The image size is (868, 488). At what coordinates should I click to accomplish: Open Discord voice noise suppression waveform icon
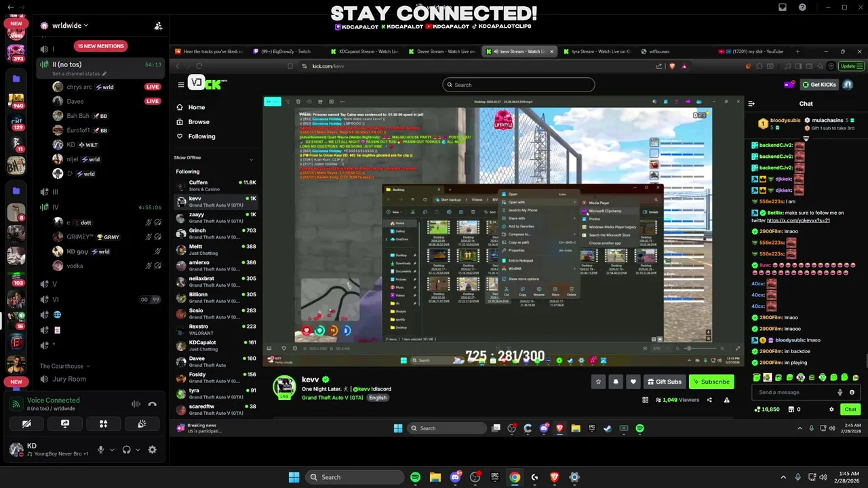tap(136, 404)
